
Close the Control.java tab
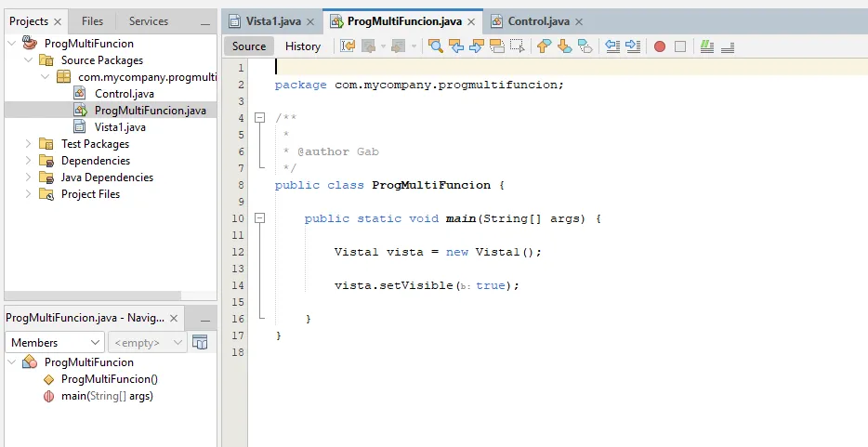(579, 22)
